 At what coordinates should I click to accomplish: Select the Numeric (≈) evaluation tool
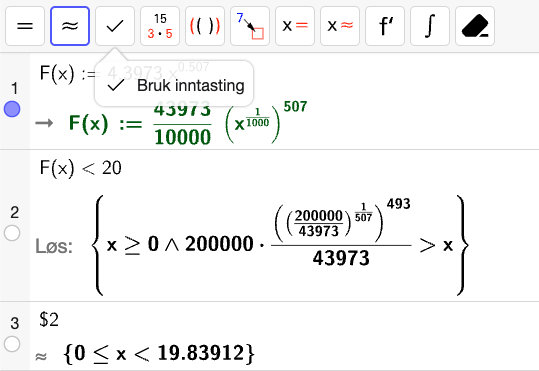point(70,26)
